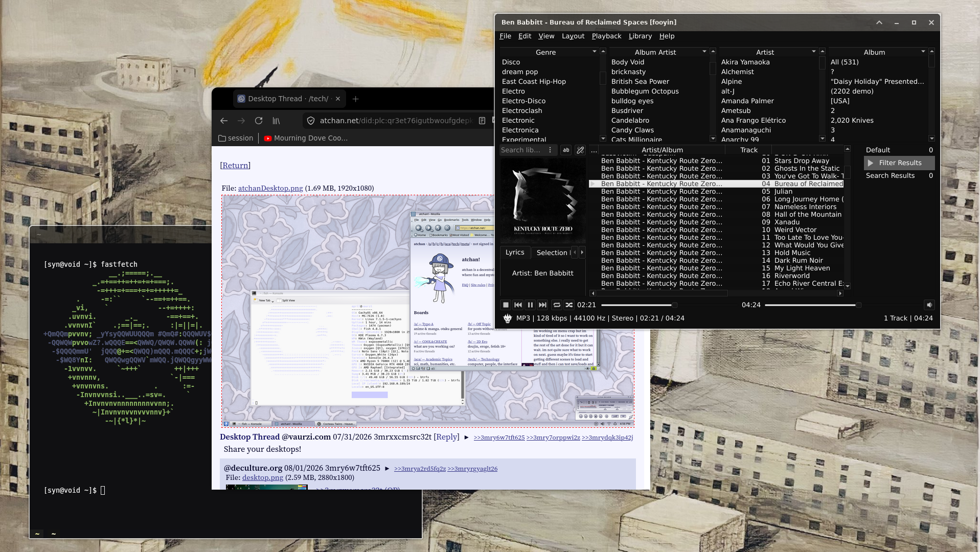Screen dimensions: 980x552
Task: Open the File menu in fooyin
Action: 505,36
